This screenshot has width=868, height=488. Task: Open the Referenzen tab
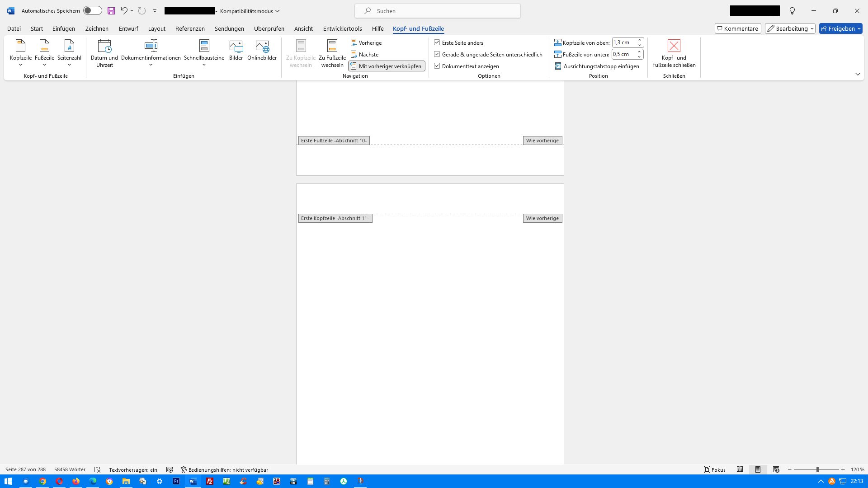(x=190, y=28)
